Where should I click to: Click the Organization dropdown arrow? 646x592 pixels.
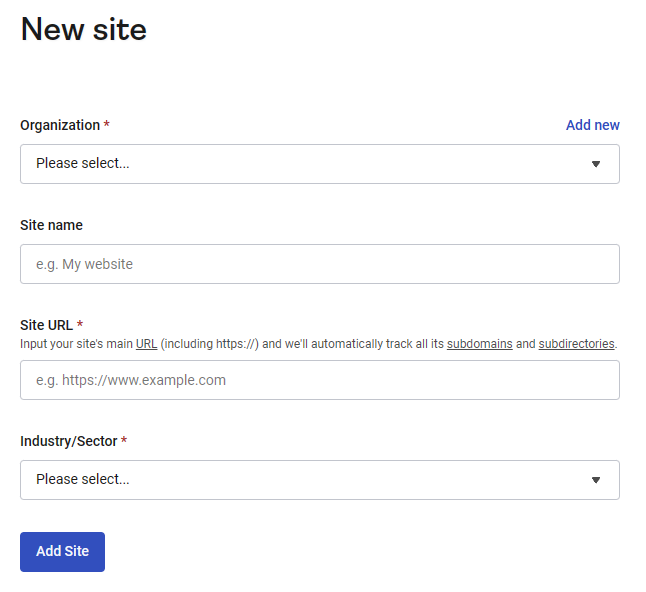coord(596,164)
